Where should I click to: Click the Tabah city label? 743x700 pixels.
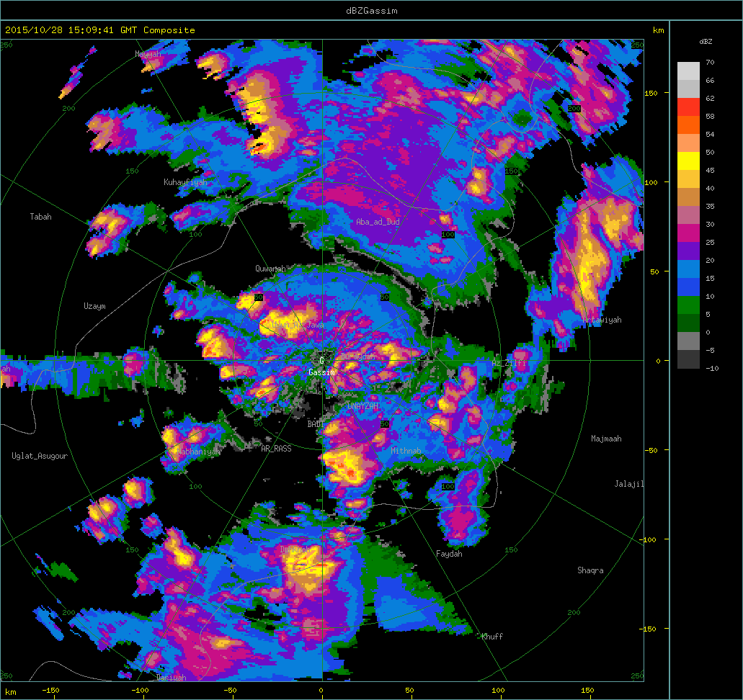click(41, 217)
